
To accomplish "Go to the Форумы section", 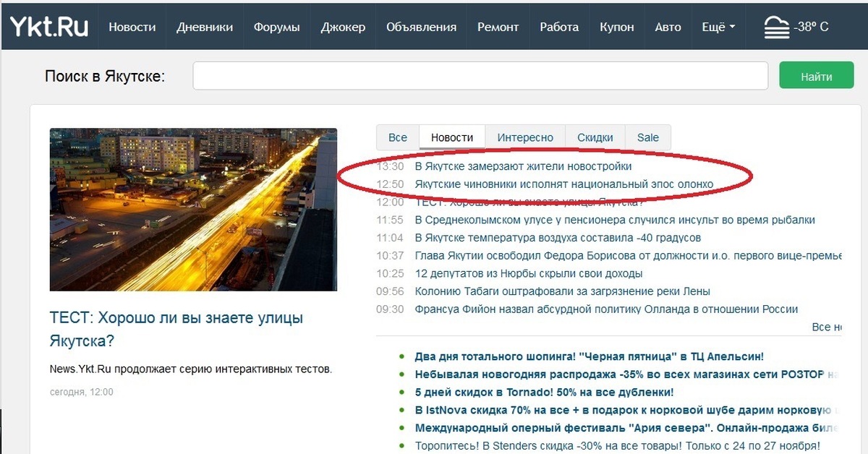I will pyautogui.click(x=276, y=27).
